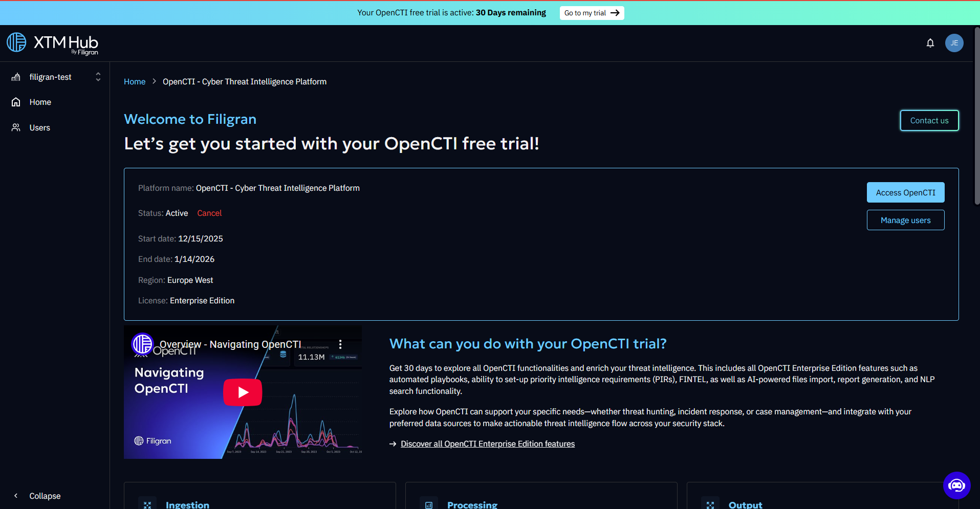
Task: Play the Navigating OpenCTI video
Action: pos(243,392)
